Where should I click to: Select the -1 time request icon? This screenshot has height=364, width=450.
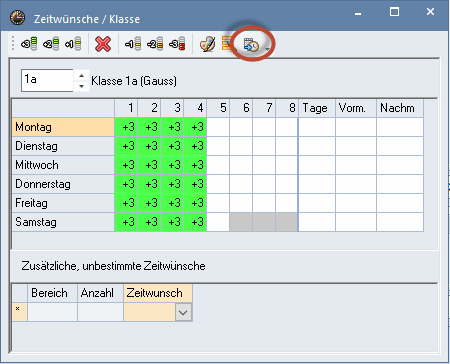[133, 44]
